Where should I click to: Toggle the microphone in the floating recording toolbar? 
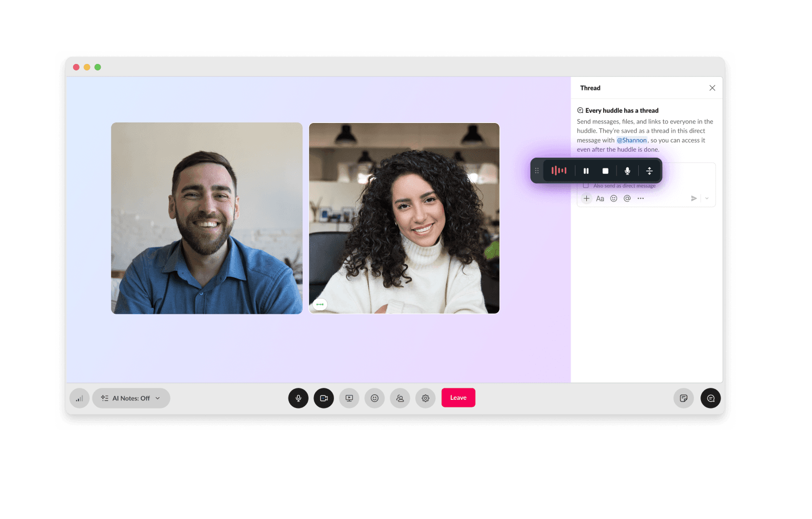627,171
